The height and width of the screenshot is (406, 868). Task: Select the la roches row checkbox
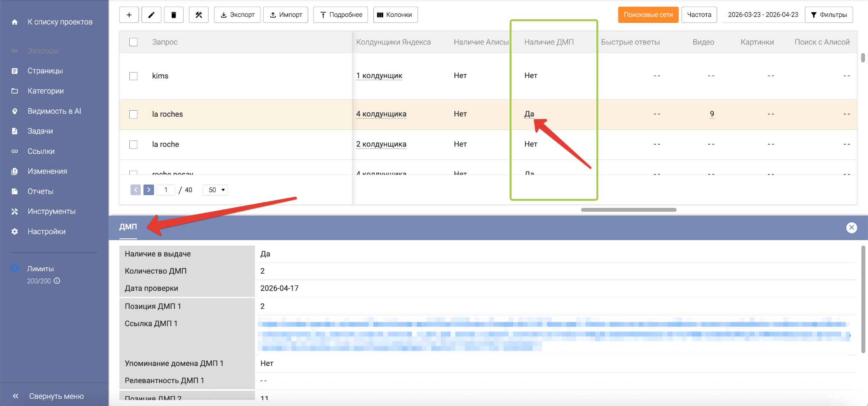click(x=134, y=115)
